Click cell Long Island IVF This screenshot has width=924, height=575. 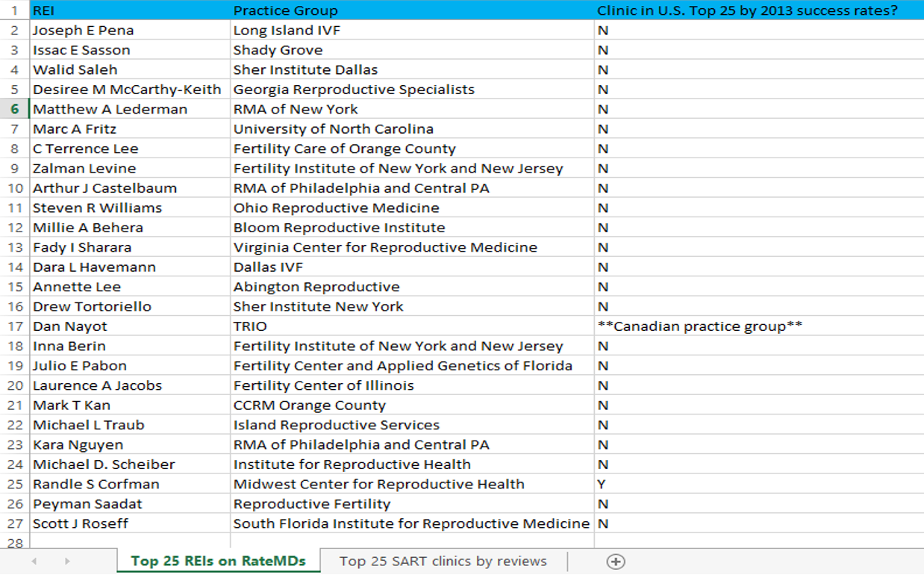click(x=412, y=31)
